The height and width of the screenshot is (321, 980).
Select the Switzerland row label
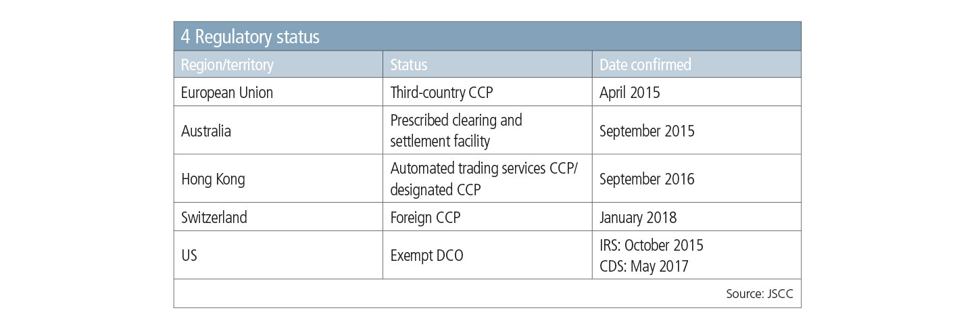(214, 218)
